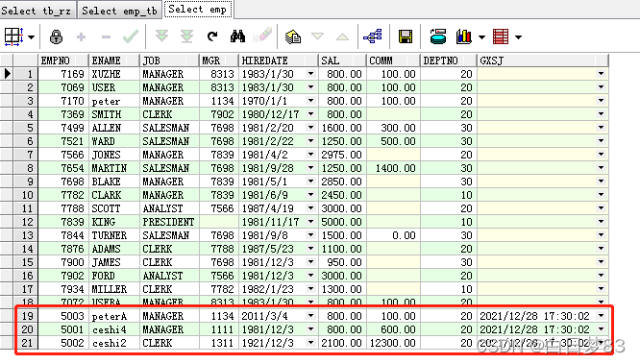The height and width of the screenshot is (364, 640).
Task: Click the post changes checkmark icon
Action: coord(131,36)
